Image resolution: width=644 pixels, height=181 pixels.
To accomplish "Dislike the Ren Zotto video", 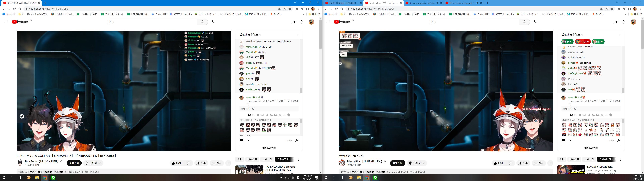I will coord(188,163).
